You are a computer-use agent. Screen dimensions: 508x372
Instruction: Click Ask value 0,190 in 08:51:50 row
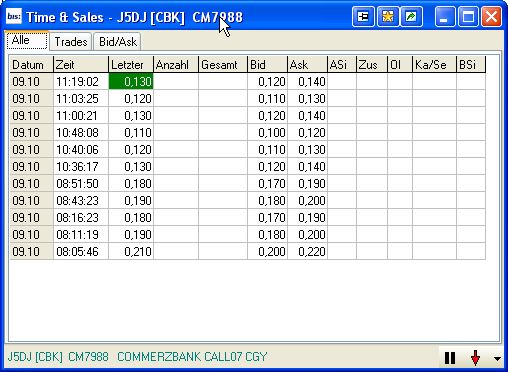(x=308, y=184)
